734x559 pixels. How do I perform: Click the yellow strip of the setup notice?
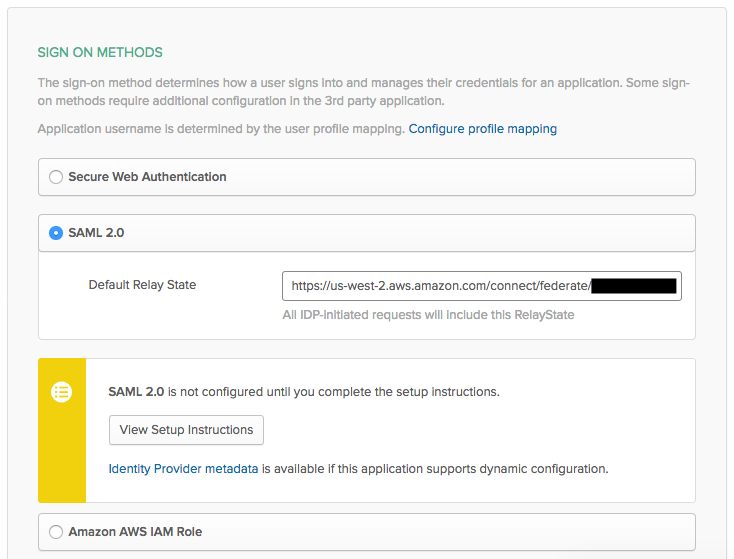click(x=62, y=460)
